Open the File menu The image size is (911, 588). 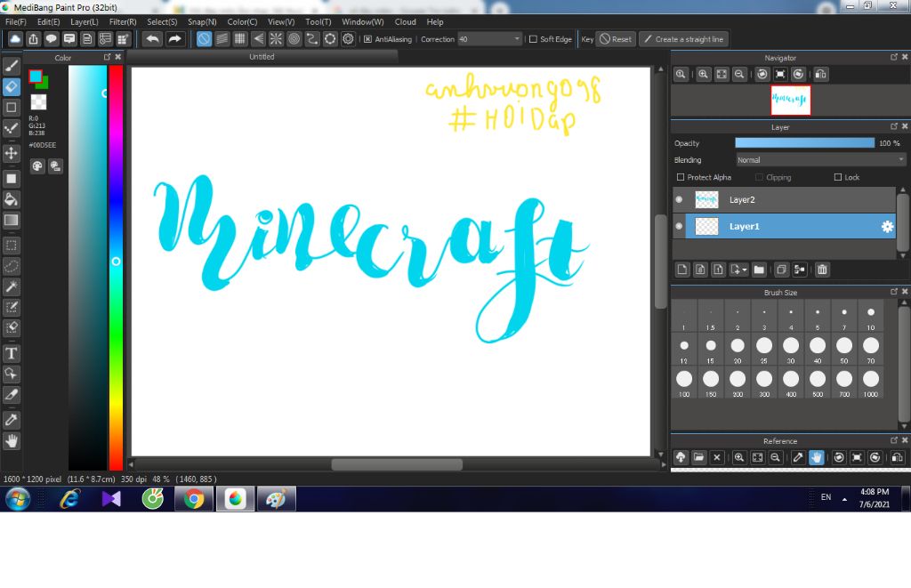(x=16, y=22)
